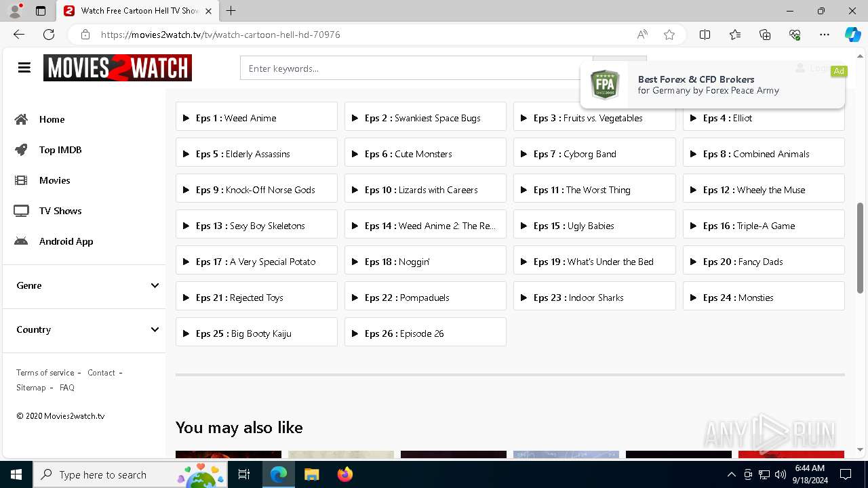The image size is (868, 488).
Task: Play Eps 18: Noggin'
Action: [x=425, y=262]
